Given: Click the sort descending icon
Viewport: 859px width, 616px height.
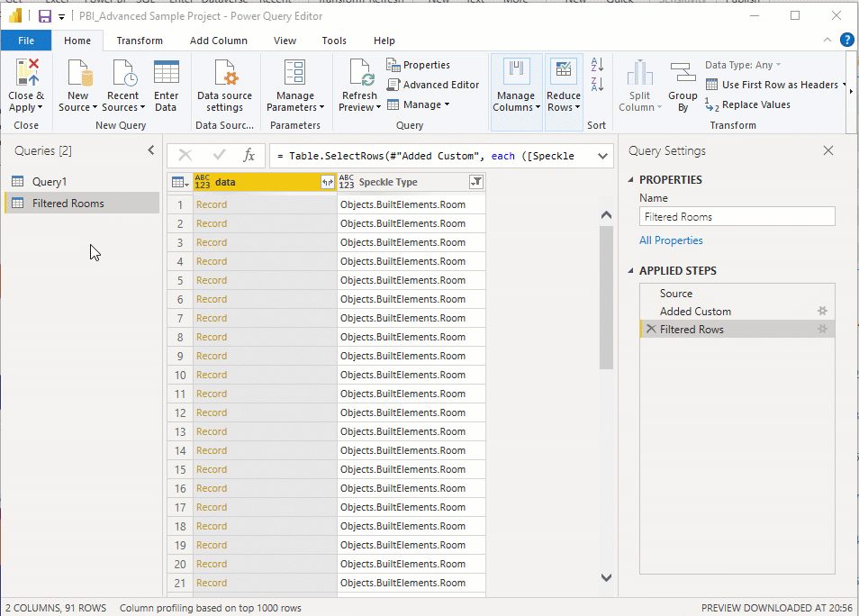Looking at the screenshot, I should [x=595, y=83].
